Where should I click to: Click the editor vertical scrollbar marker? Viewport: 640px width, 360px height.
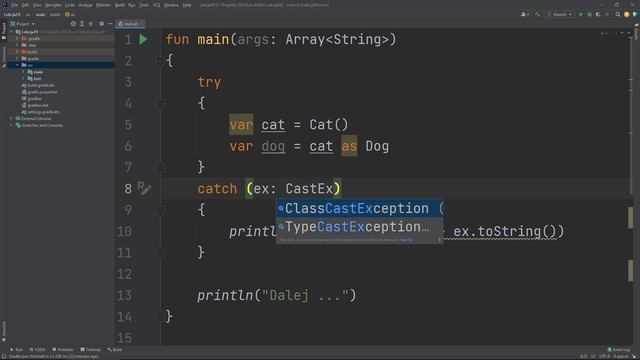click(631, 218)
